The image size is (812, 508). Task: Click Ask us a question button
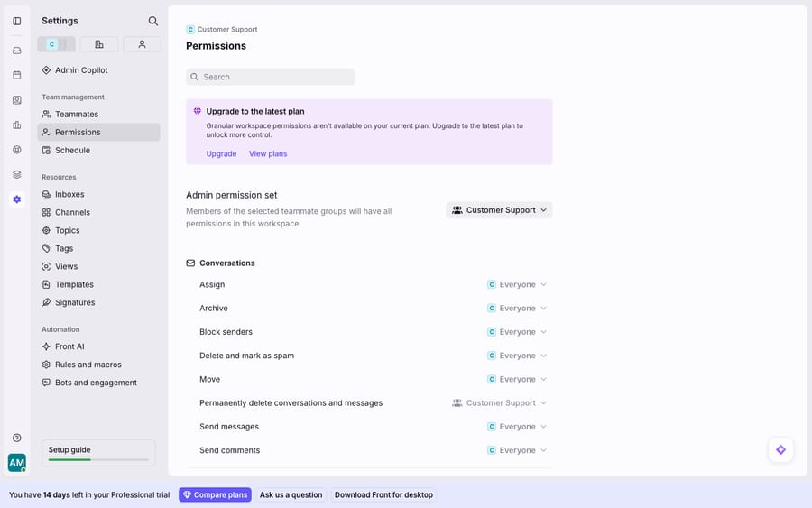[x=291, y=495]
